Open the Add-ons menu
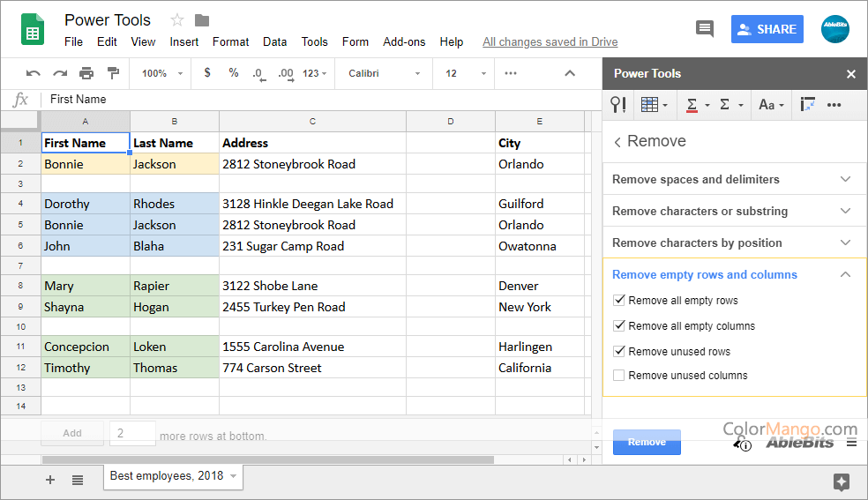 point(404,41)
